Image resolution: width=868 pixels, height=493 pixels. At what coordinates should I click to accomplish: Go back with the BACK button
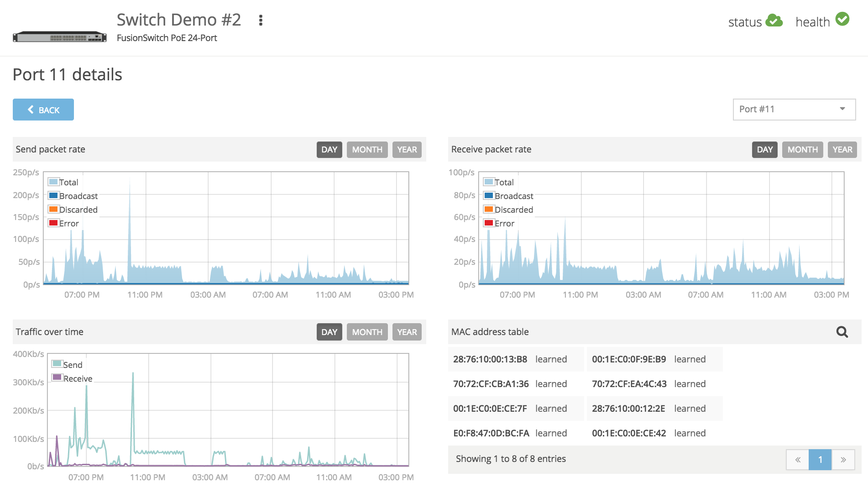[x=43, y=110]
